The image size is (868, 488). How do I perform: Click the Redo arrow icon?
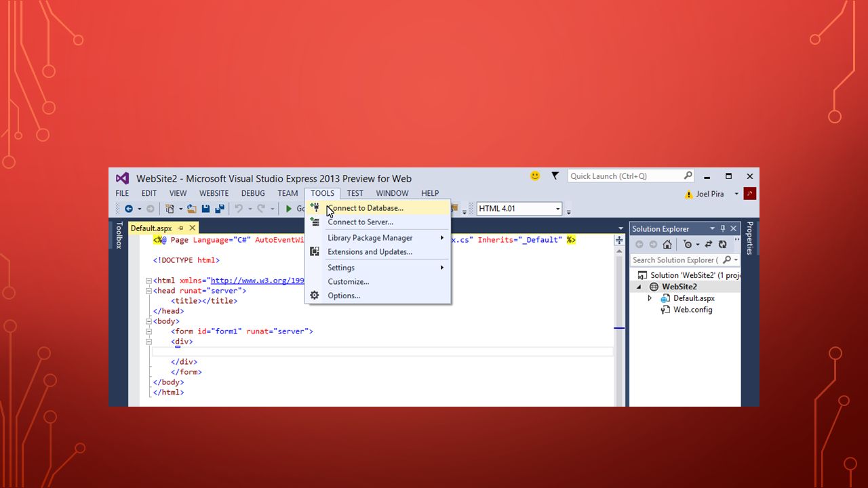pyautogui.click(x=261, y=209)
